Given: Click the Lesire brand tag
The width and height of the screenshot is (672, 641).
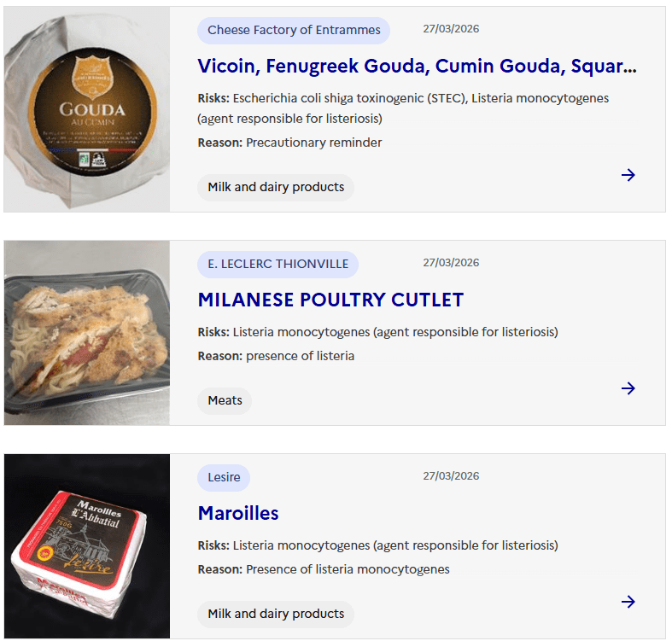Looking at the screenshot, I should click(x=224, y=477).
